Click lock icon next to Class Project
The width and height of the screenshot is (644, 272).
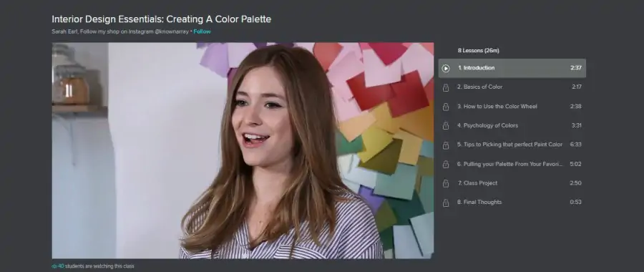(446, 183)
